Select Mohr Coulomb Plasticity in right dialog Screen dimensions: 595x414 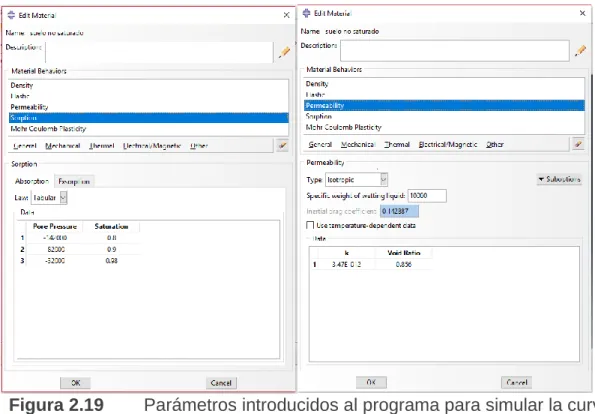click(444, 127)
